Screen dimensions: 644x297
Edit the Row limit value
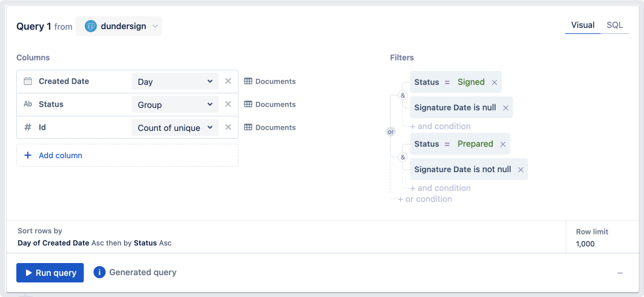click(x=585, y=244)
